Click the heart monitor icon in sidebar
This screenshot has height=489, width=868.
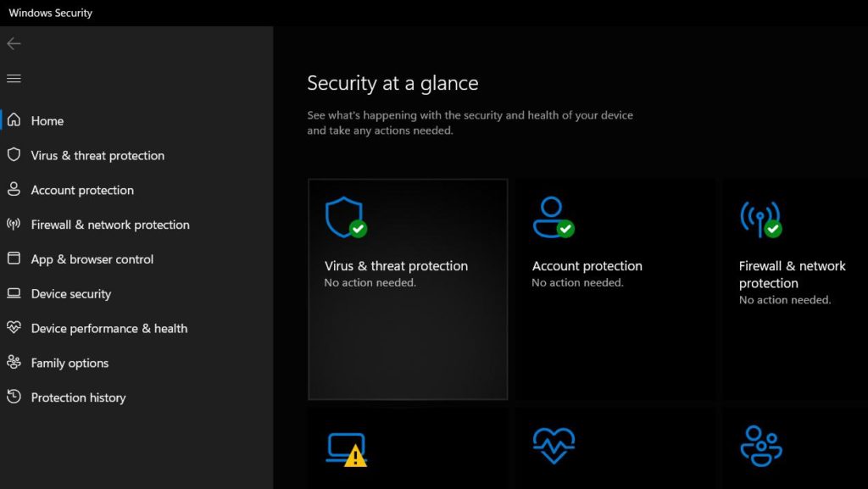pos(14,328)
